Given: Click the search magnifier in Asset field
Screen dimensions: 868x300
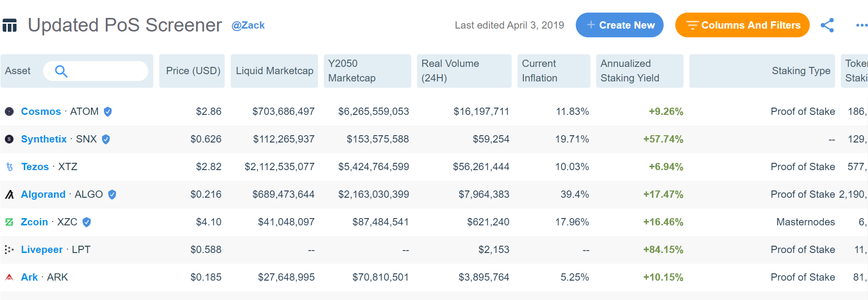Looking at the screenshot, I should 61,71.
